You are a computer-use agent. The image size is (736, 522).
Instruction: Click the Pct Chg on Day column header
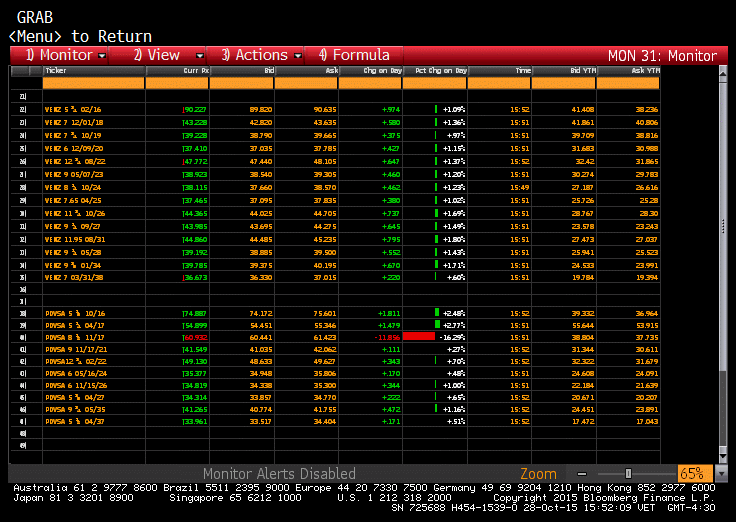point(436,71)
